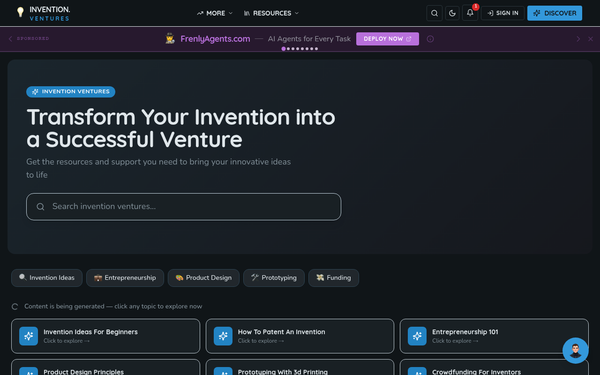Open Product Design Principles card
Image resolution: width=600 pixels, height=375 pixels.
106,367
